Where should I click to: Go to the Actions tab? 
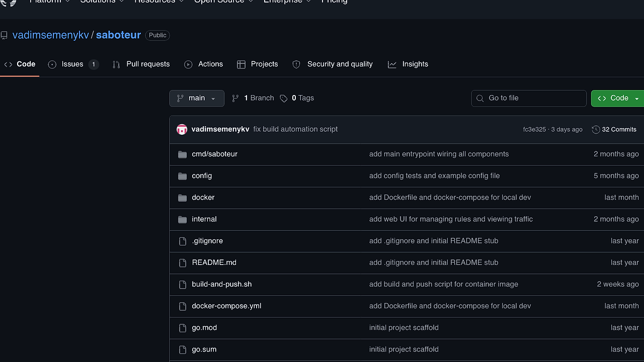click(x=203, y=64)
